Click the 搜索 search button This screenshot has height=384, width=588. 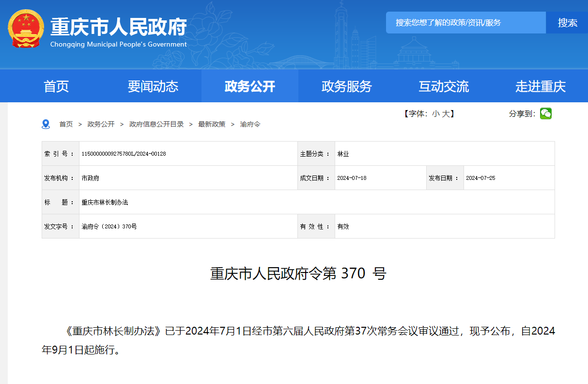[x=567, y=23]
